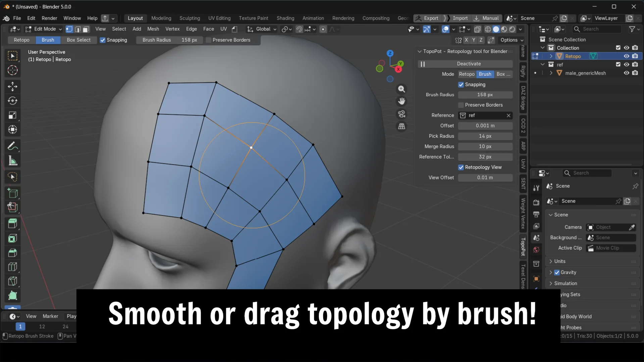The image size is (644, 362).
Task: Adjust the Brush Radius slider in panel
Action: (x=485, y=95)
